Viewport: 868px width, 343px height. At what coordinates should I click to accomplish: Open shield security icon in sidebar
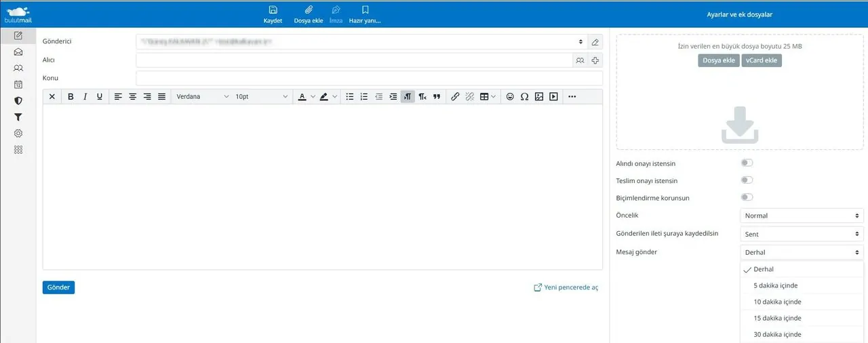18,100
